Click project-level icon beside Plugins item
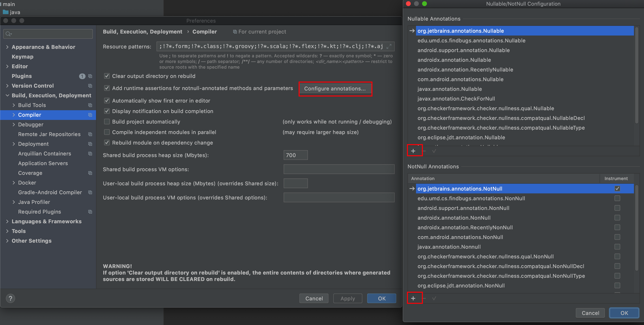The image size is (644, 325). [x=90, y=76]
